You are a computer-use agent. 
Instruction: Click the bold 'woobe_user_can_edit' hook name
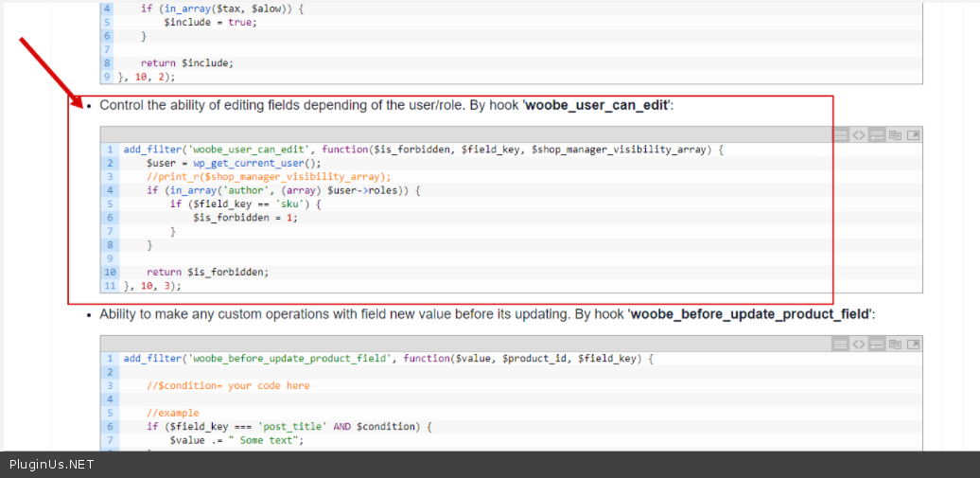coord(597,105)
